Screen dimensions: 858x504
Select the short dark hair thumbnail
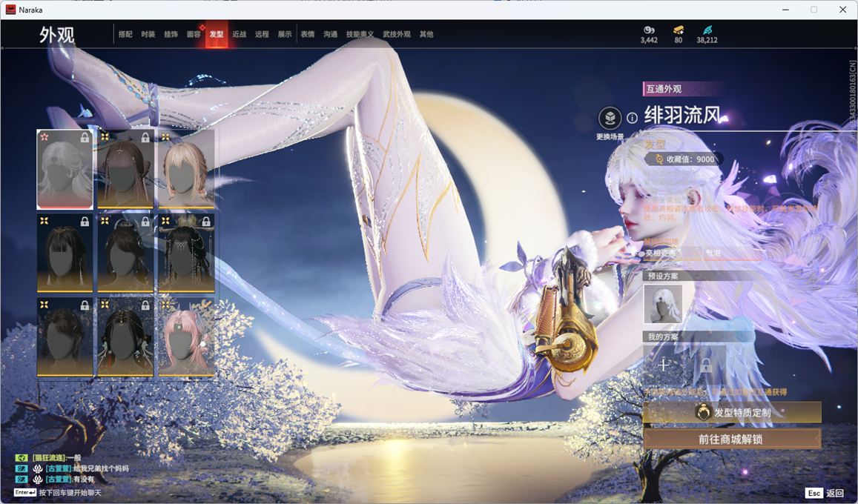65,337
